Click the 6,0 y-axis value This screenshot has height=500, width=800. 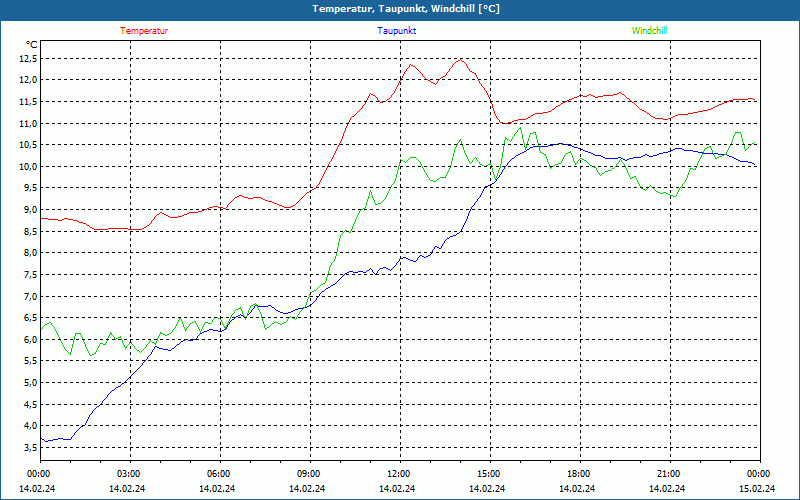[31, 339]
